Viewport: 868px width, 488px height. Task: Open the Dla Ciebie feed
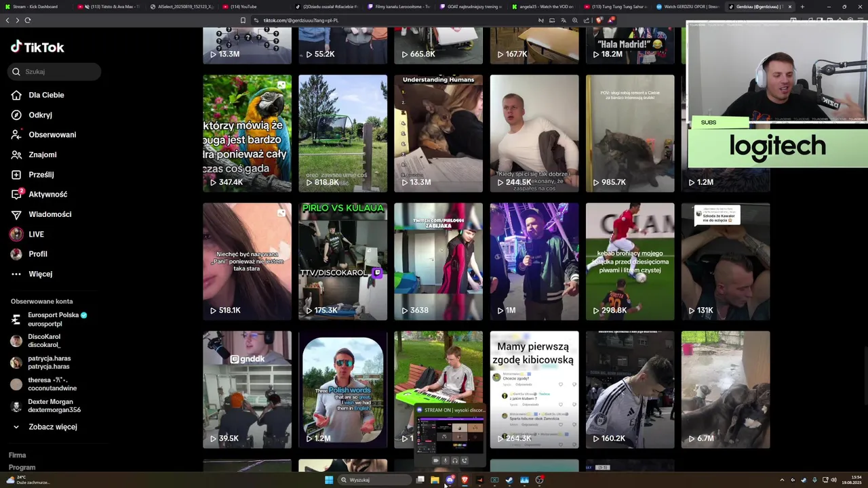pyautogui.click(x=46, y=96)
